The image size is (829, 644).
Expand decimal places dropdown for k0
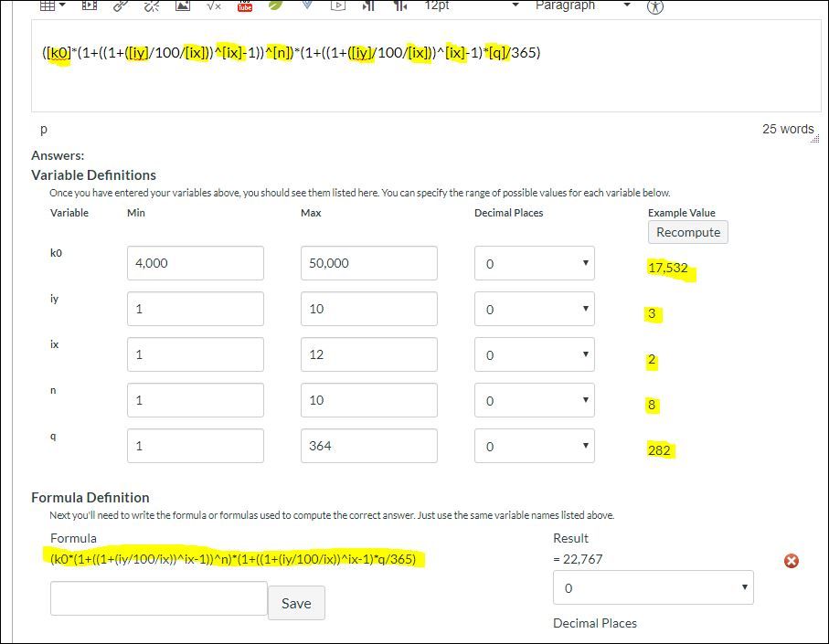pos(534,263)
